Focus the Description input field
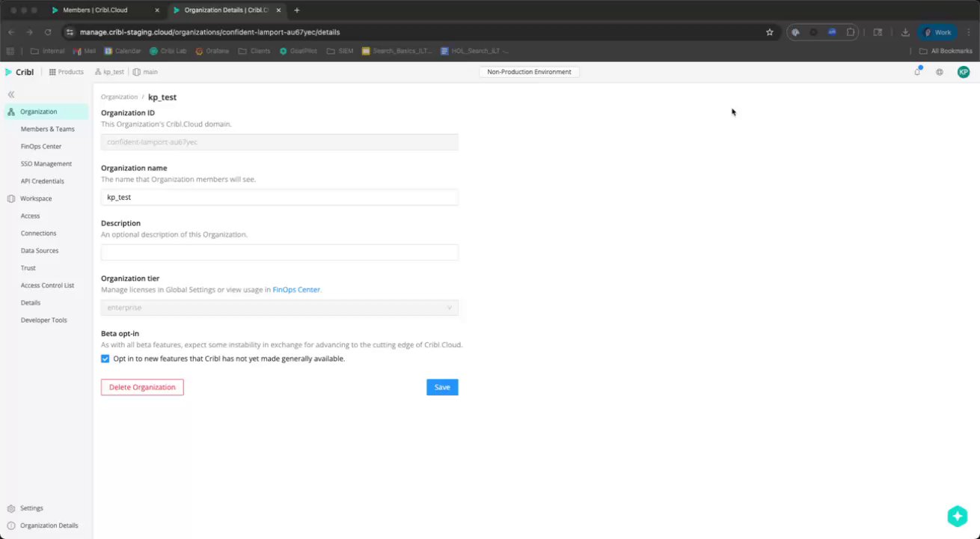Image resolution: width=980 pixels, height=539 pixels. pyautogui.click(x=279, y=252)
